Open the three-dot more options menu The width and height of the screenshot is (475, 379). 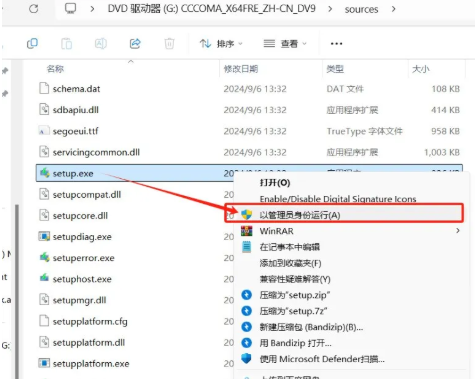(336, 44)
